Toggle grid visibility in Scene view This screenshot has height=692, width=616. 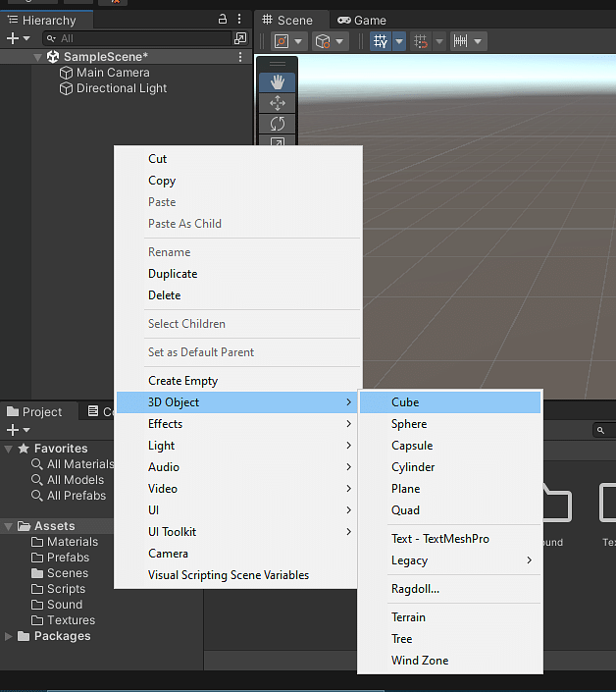pyautogui.click(x=380, y=41)
